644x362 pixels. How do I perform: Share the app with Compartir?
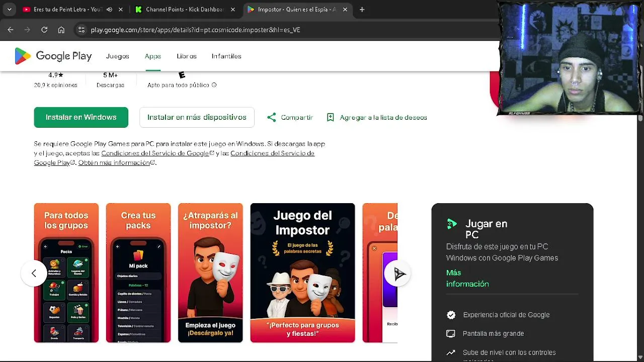290,117
